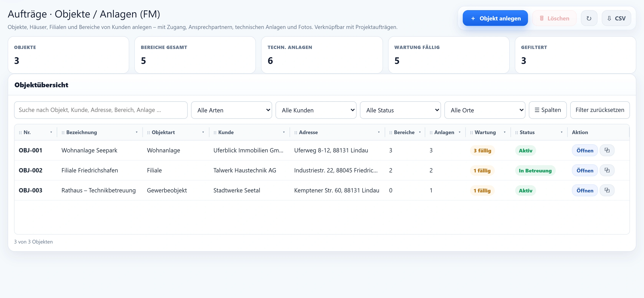The height and width of the screenshot is (298, 644).
Task: Select the Techn. Anlagen summary card
Action: pos(322,55)
